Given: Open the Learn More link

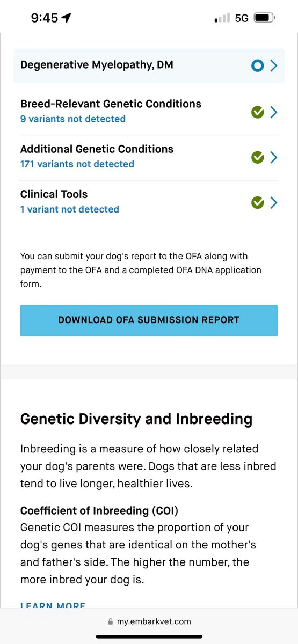Looking at the screenshot, I should tap(53, 605).
